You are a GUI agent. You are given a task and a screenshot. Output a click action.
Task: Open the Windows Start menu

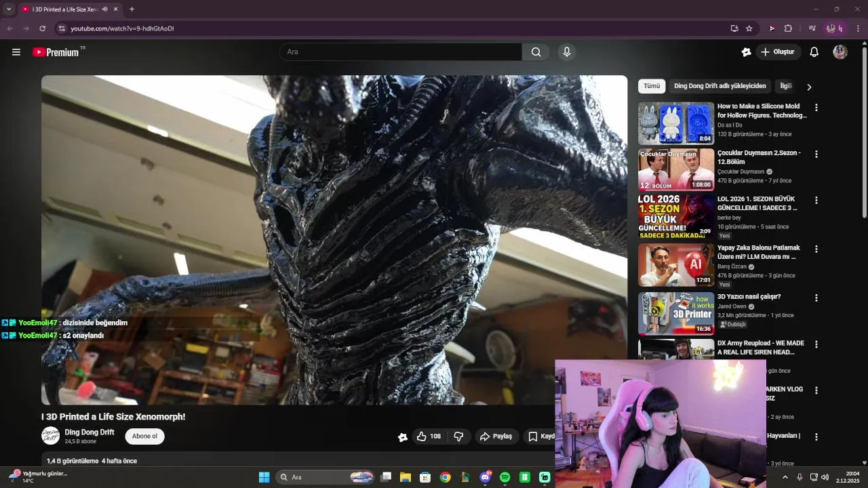coord(264,477)
